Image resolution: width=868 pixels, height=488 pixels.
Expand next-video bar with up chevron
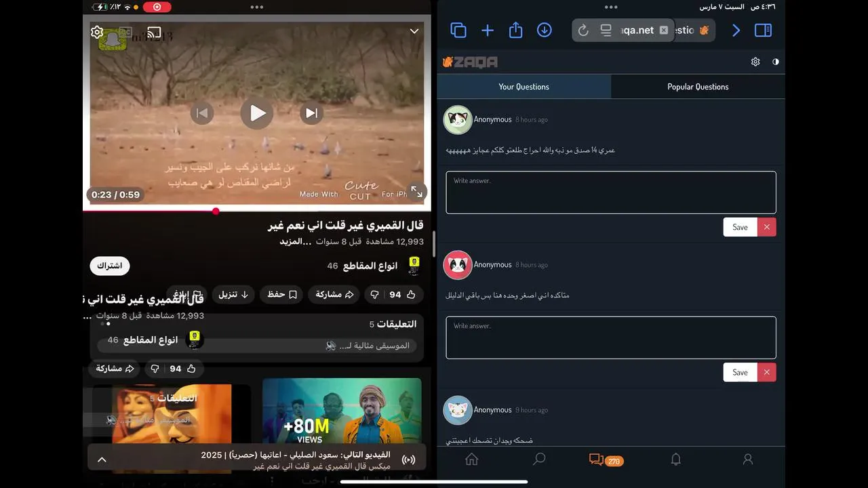(102, 460)
